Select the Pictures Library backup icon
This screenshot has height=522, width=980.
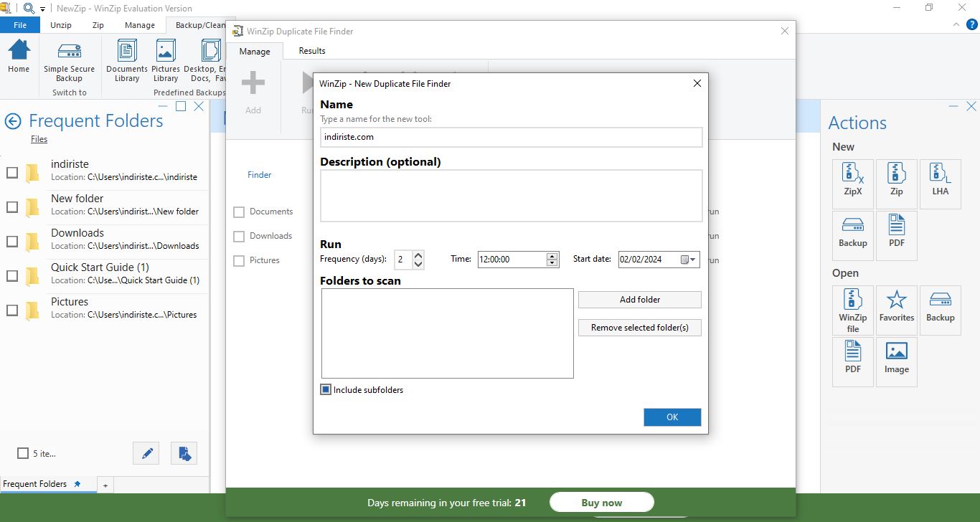pos(166,62)
